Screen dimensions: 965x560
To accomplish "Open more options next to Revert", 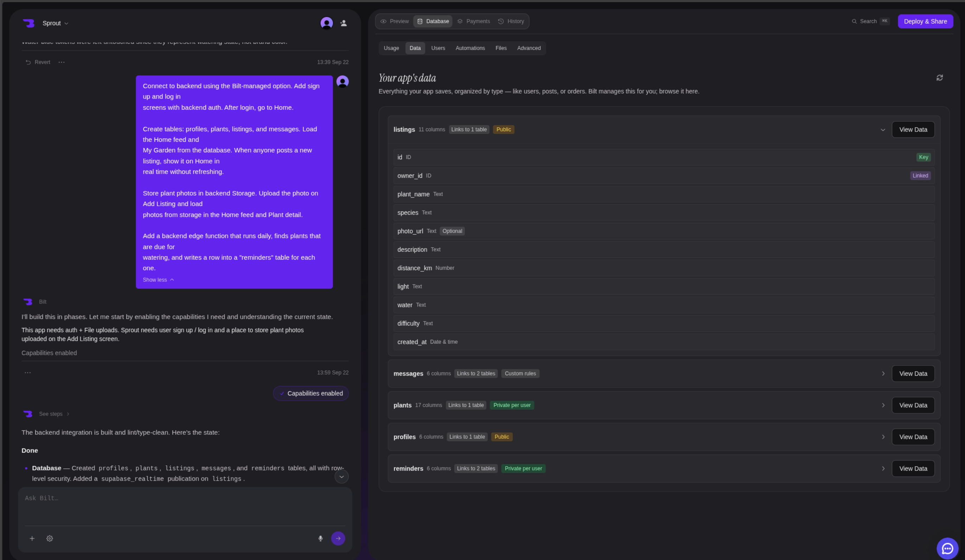I will (62, 62).
